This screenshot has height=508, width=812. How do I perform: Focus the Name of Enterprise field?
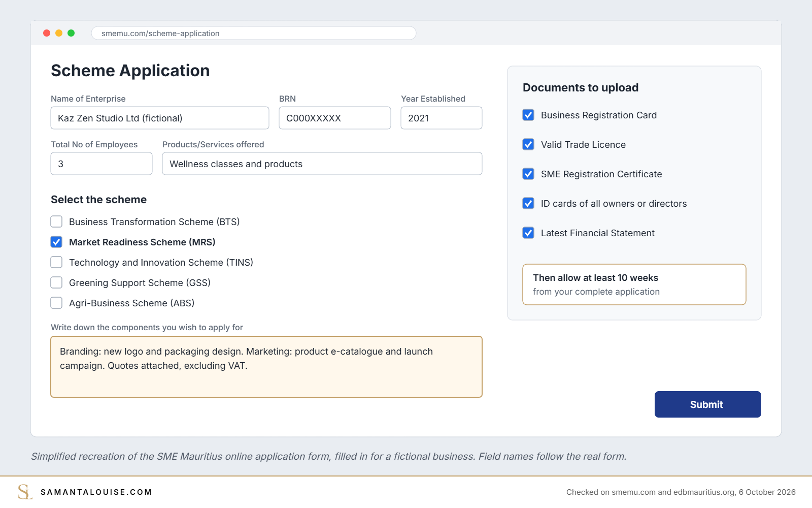160,118
